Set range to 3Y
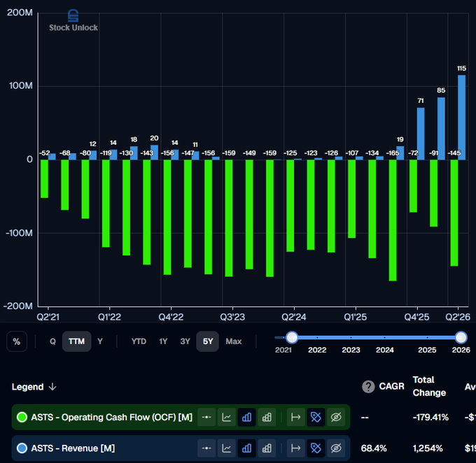Image resolution: width=476 pixels, height=463 pixels. (x=185, y=341)
